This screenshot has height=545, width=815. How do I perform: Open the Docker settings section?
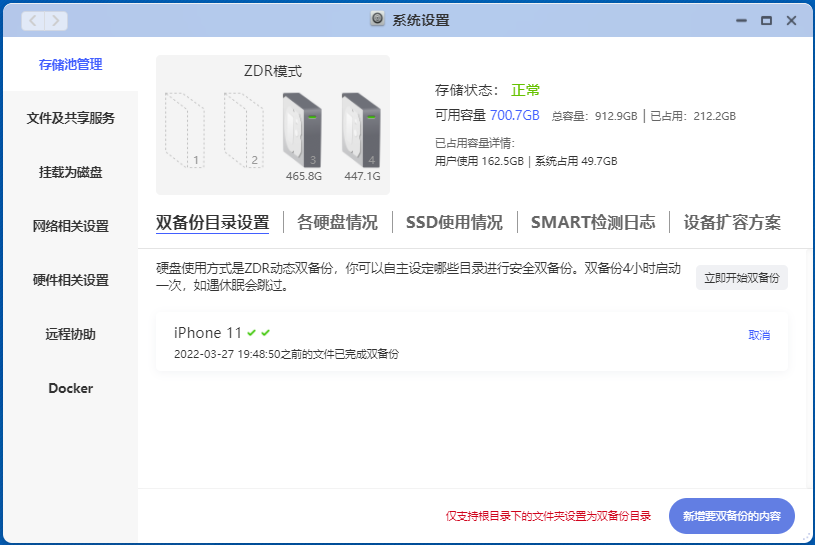tap(70, 388)
